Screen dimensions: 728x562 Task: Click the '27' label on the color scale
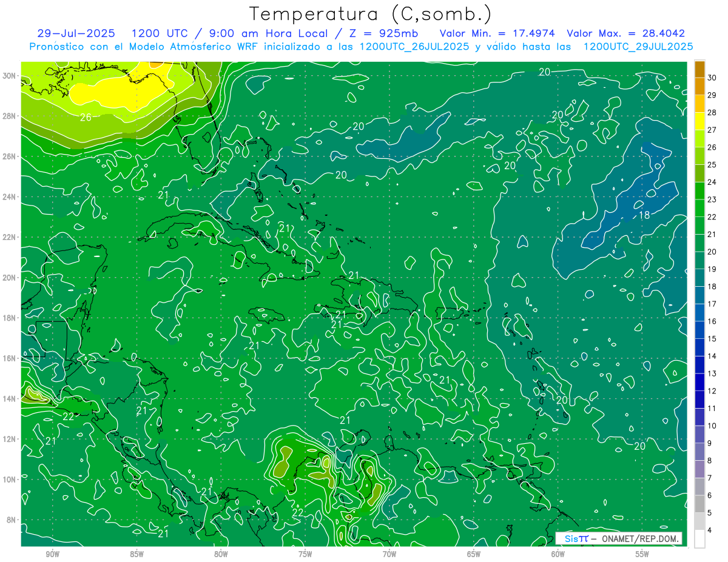tap(712, 130)
